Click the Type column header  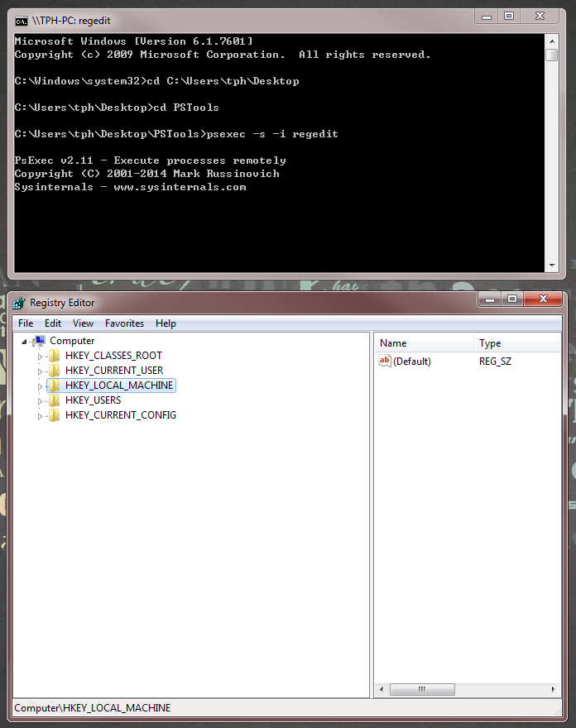(x=517, y=343)
